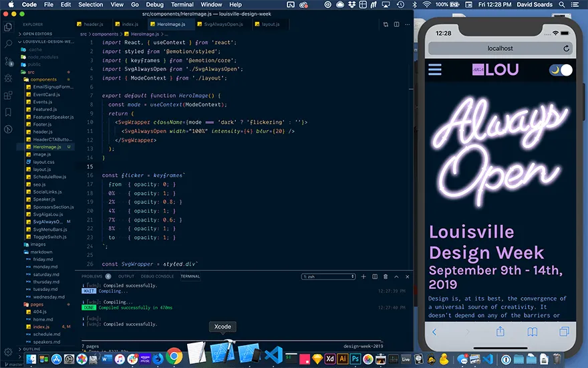Open Spotlight search in menu bar
This screenshot has height=368, width=588.
click(562, 5)
